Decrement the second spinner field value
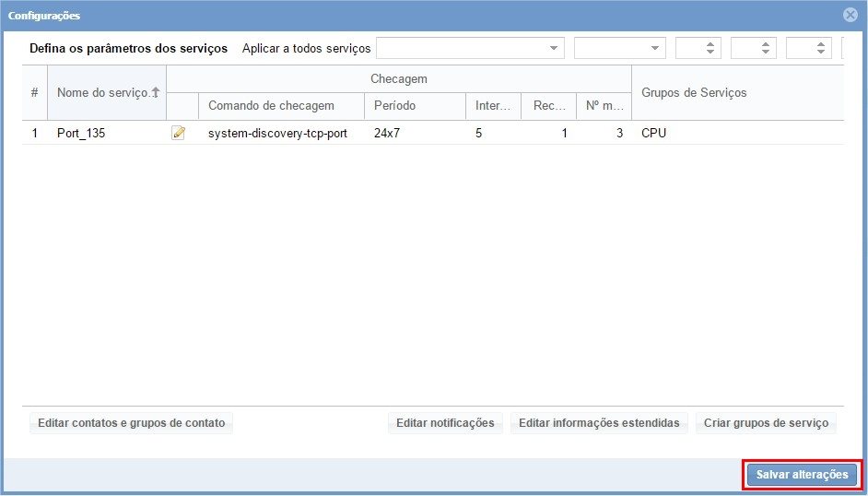The image size is (868, 496). coord(766,53)
